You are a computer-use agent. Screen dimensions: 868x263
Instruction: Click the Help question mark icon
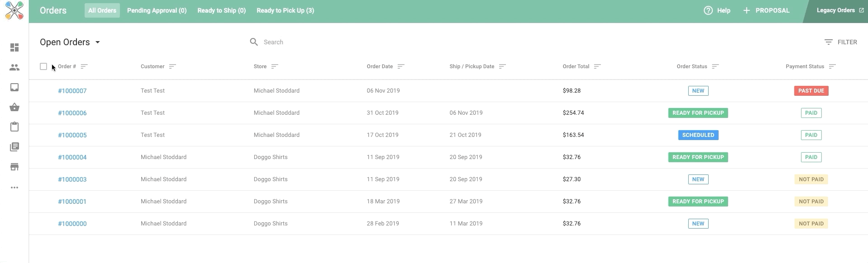pos(708,10)
